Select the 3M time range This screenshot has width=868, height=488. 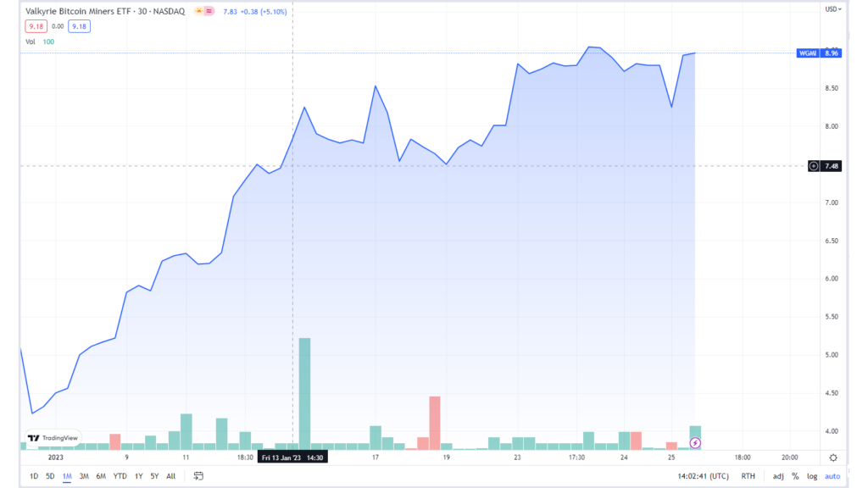point(84,476)
